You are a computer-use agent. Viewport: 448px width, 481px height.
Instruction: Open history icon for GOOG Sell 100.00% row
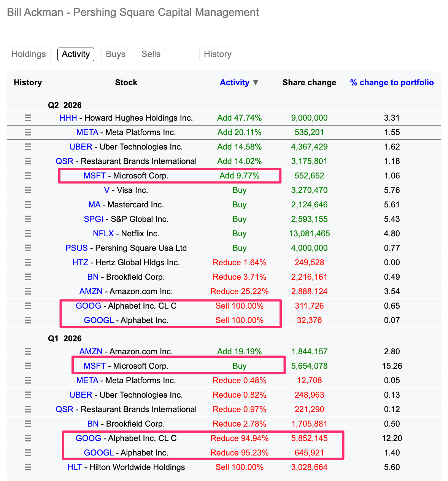(x=28, y=306)
